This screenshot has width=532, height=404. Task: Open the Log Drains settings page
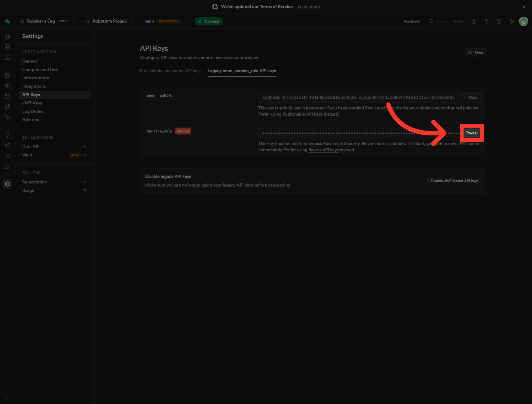pyautogui.click(x=33, y=111)
